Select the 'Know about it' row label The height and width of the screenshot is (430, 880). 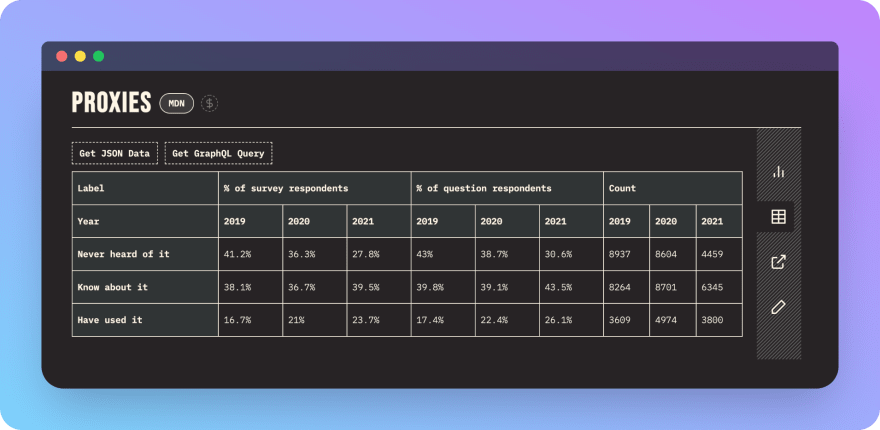point(145,287)
